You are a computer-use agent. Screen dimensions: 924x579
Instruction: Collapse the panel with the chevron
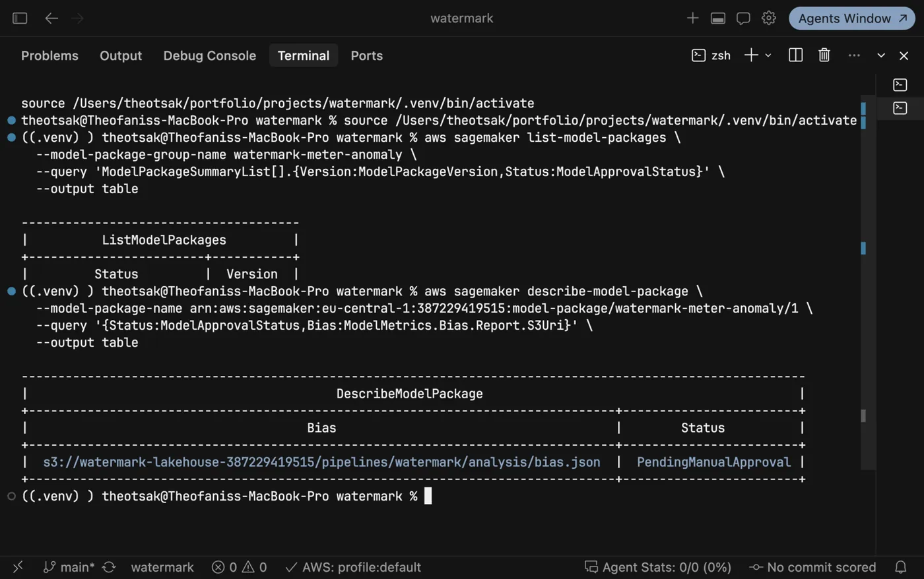[x=881, y=55]
